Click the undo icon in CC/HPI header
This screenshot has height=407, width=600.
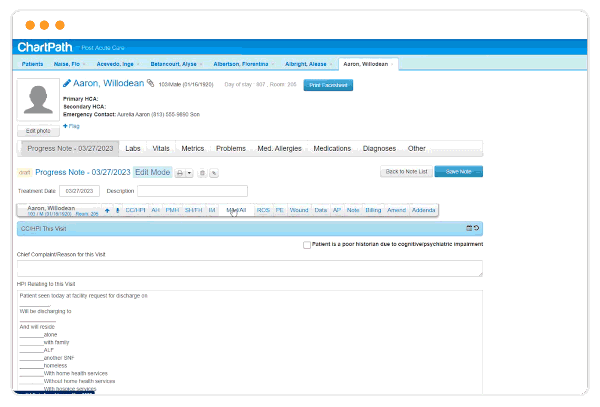pyautogui.click(x=477, y=229)
